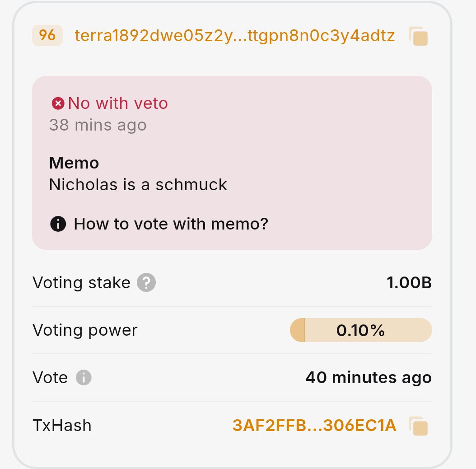Click the Memo heading
This screenshot has width=476, height=469.
(x=74, y=163)
